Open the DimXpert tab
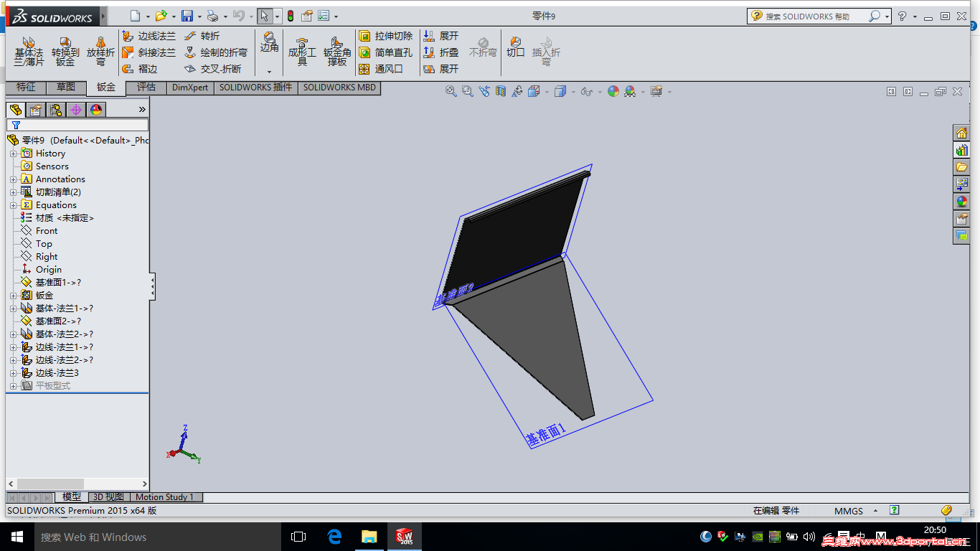Screen dimensions: 980x551 tap(190, 88)
